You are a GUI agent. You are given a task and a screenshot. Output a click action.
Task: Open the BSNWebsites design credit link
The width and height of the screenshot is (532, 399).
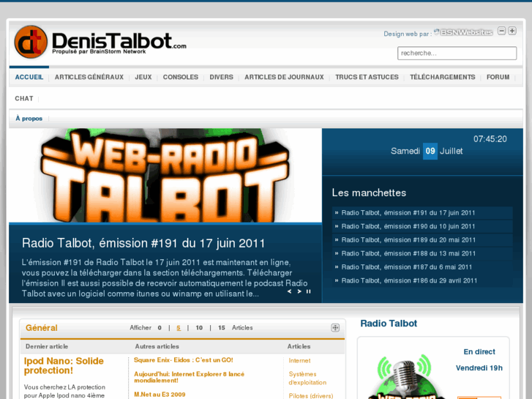[463, 32]
